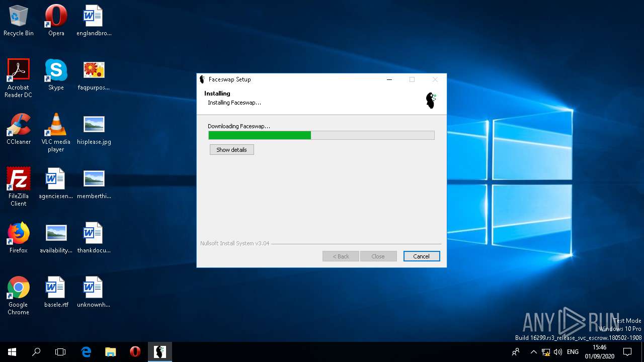Click the installer download progress bar
This screenshot has width=644, height=362.
tap(321, 135)
